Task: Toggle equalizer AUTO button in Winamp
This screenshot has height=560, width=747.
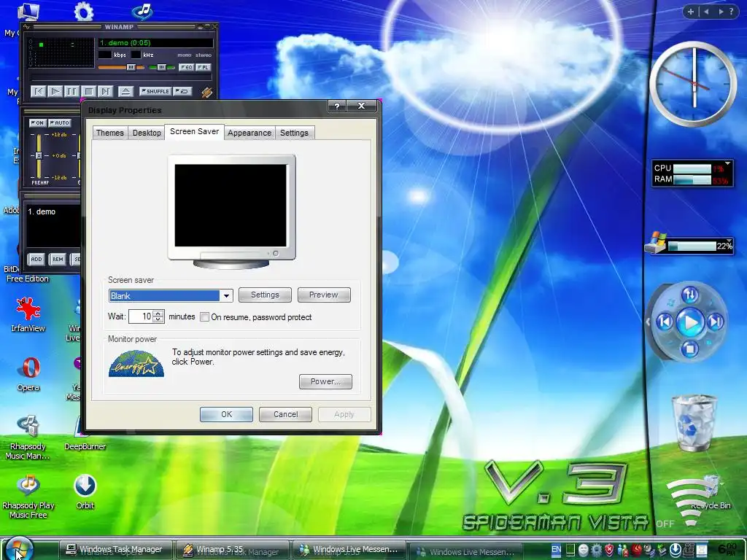Action: (x=60, y=122)
